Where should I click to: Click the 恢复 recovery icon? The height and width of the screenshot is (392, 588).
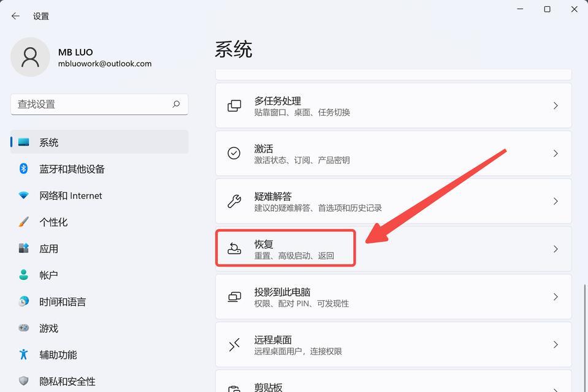(234, 249)
